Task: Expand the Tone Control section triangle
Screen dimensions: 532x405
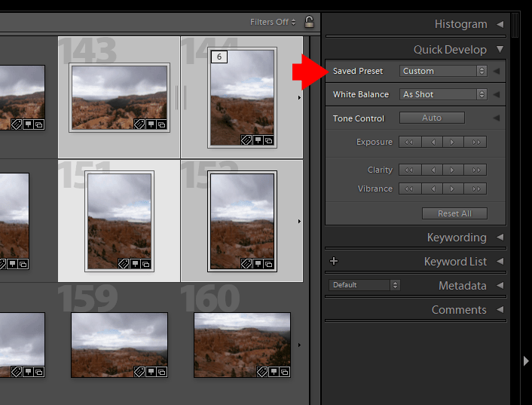Action: 497,118
